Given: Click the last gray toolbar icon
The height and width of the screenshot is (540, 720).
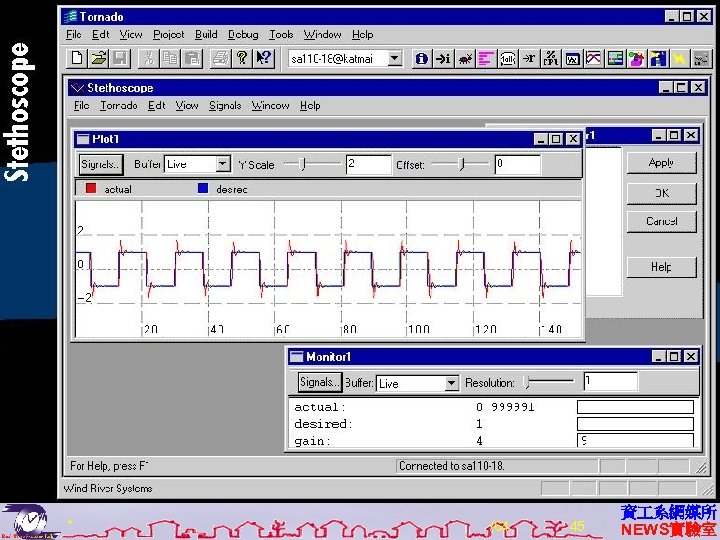Looking at the screenshot, I should (x=701, y=58).
